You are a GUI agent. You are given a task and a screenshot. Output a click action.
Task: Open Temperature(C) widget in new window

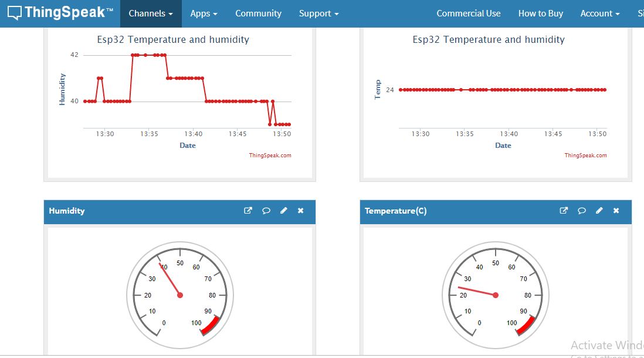click(x=564, y=211)
